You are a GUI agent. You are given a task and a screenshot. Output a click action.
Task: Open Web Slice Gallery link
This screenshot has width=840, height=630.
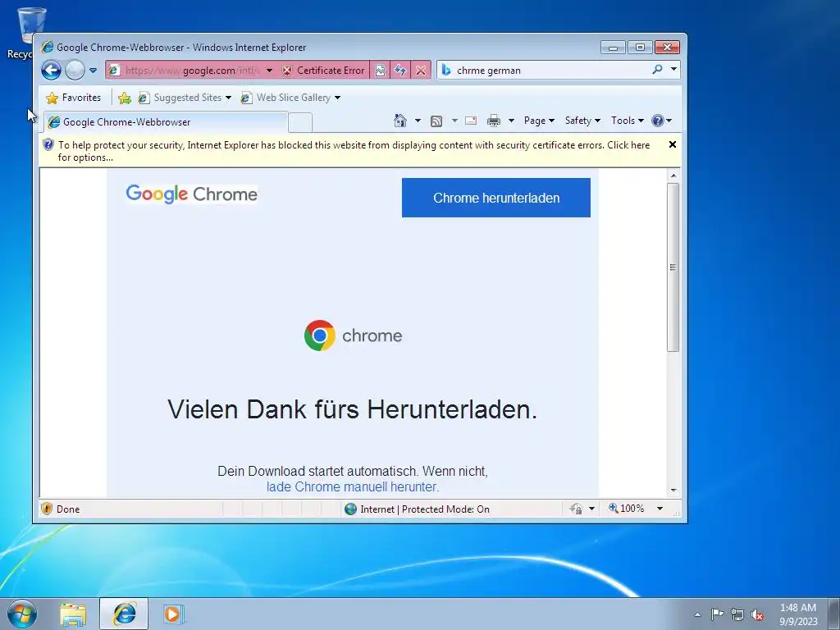(x=291, y=98)
